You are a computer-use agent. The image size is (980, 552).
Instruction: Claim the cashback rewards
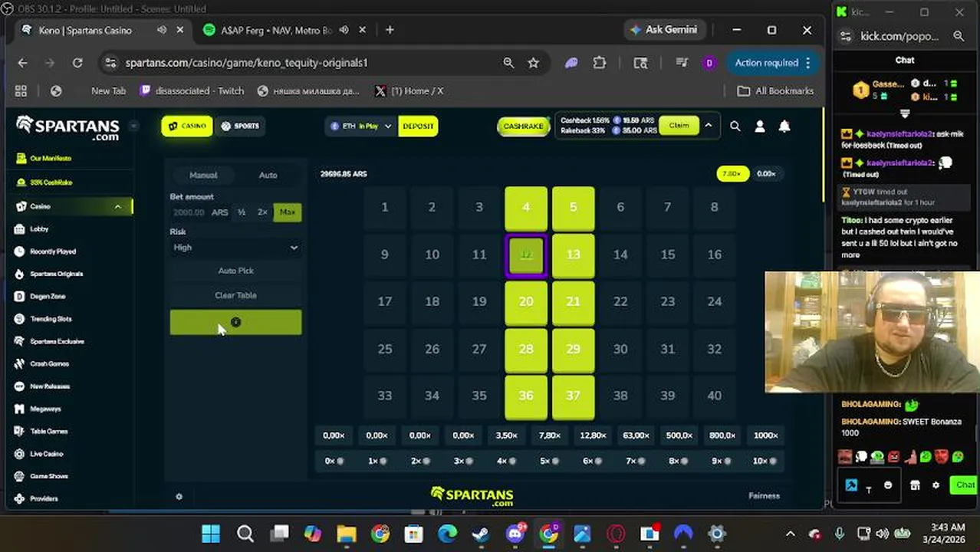[x=679, y=126]
